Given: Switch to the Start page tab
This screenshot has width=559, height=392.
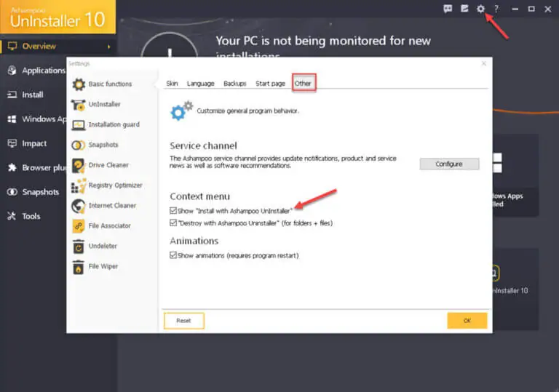Looking at the screenshot, I should (270, 84).
